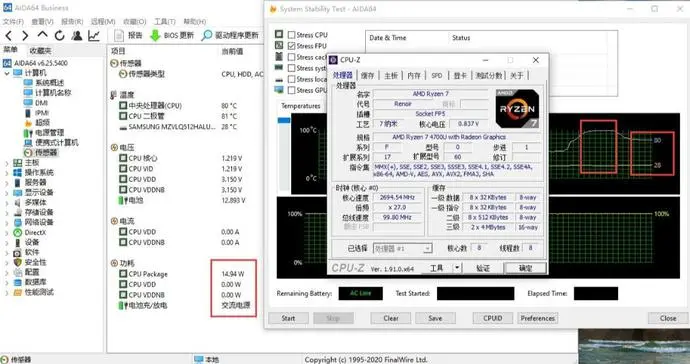
Task: Select the 设备 category in the tree
Action: 26,243
